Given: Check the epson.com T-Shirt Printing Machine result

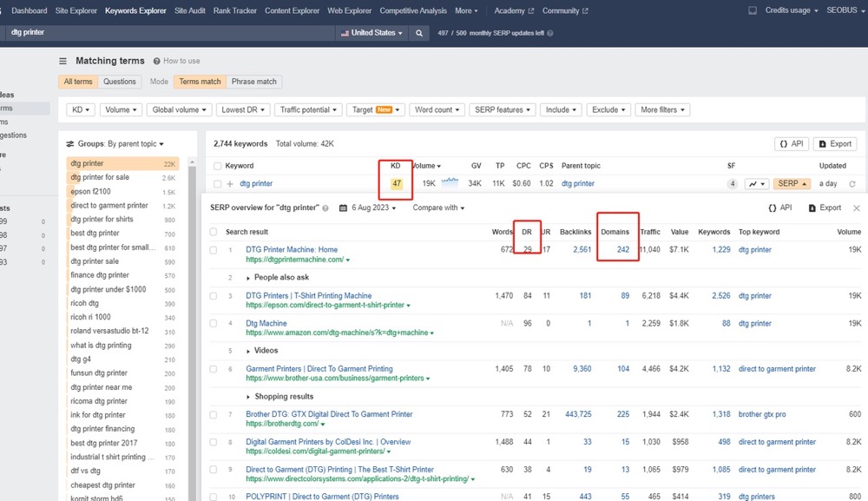Looking at the screenshot, I should tap(214, 296).
